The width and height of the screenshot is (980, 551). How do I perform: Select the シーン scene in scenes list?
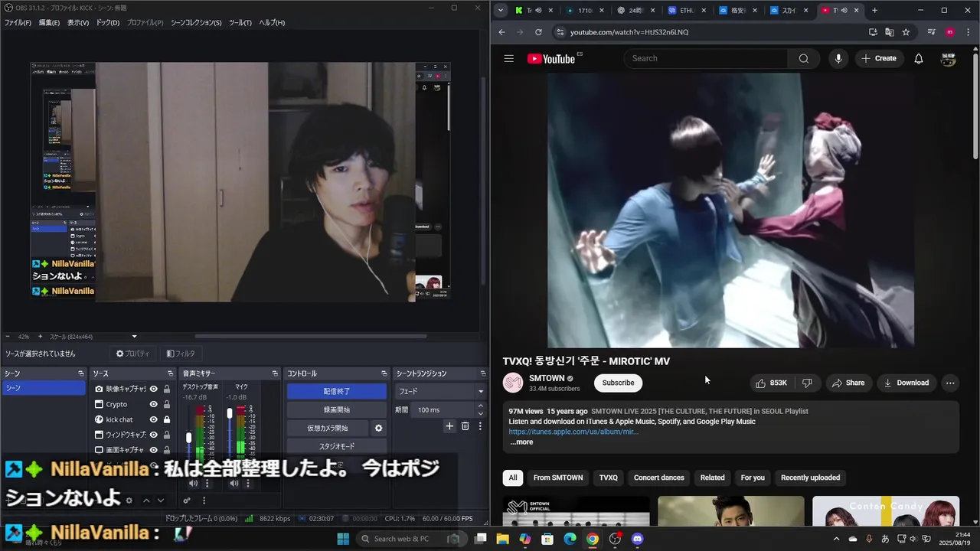tap(44, 388)
